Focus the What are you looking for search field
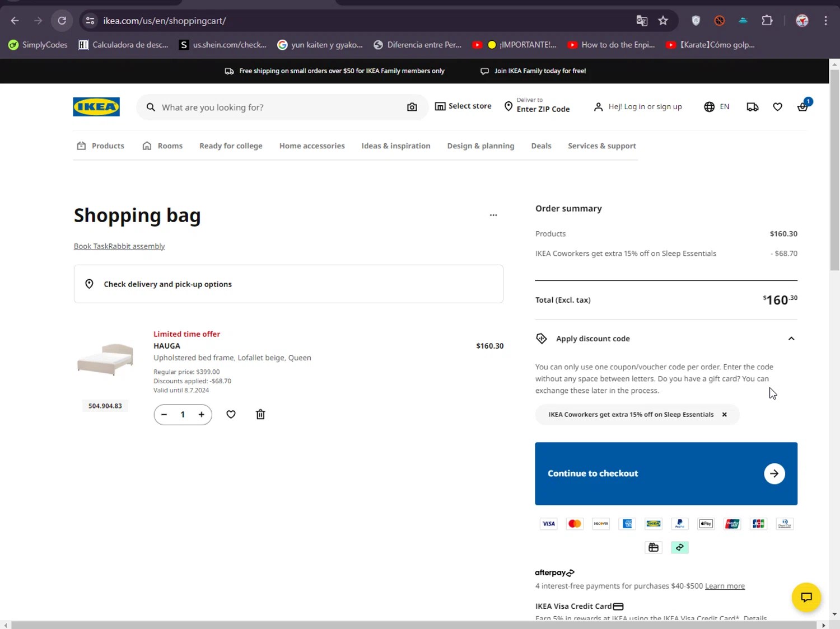 (280, 107)
